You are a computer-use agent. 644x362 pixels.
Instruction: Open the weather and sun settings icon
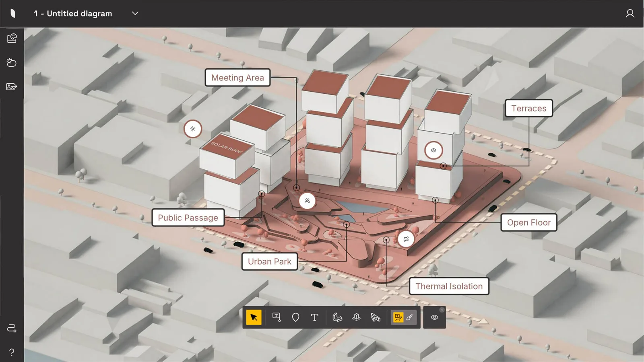click(12, 62)
